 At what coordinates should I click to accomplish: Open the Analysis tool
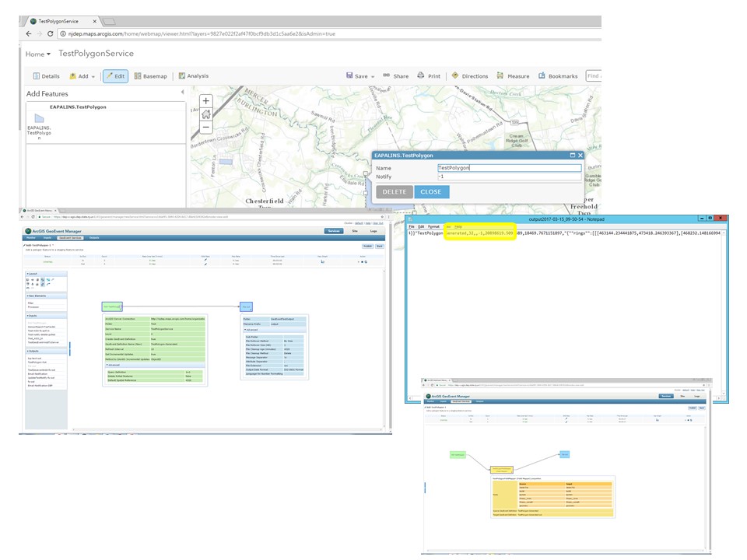194,75
